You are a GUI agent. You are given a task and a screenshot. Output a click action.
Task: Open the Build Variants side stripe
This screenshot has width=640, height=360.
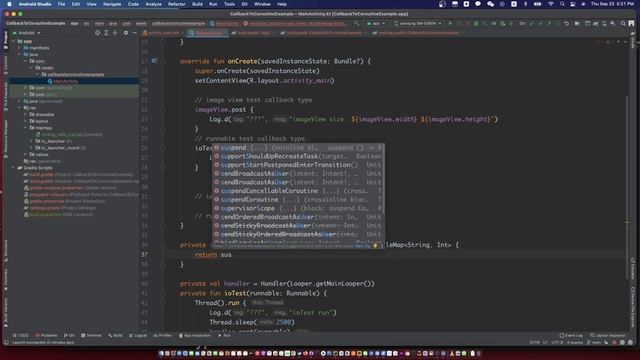click(5, 312)
